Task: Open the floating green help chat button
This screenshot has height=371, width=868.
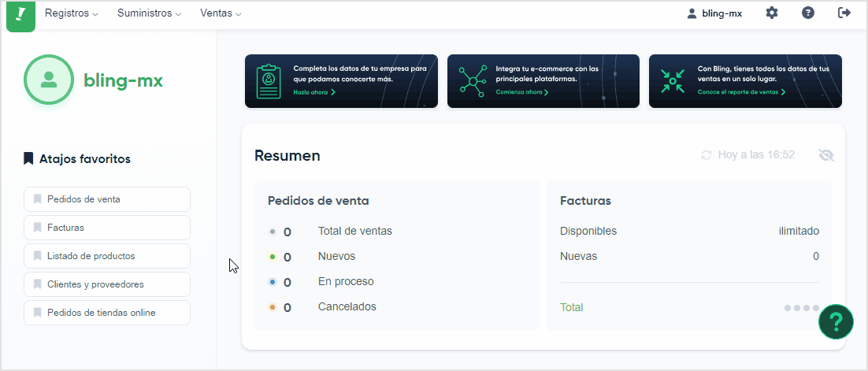Action: [x=836, y=321]
